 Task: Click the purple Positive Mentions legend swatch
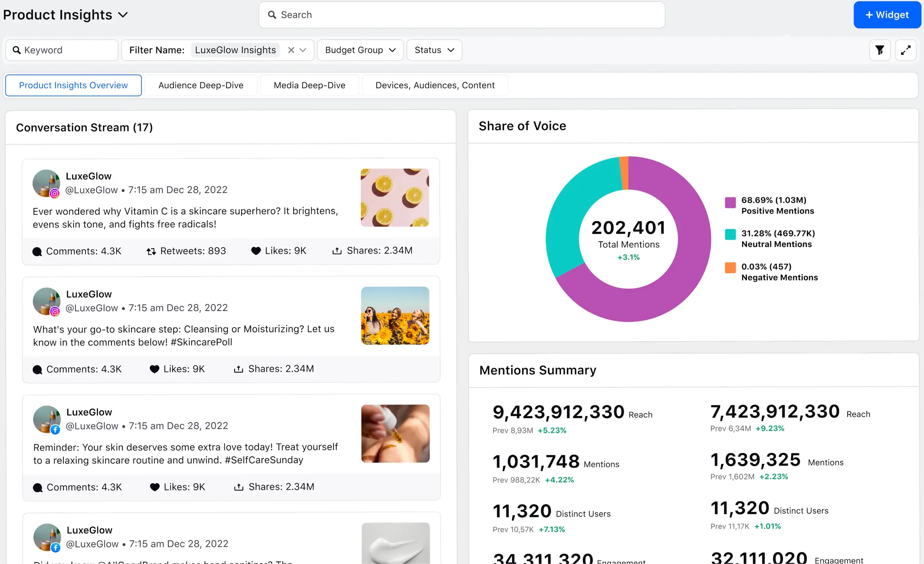730,202
